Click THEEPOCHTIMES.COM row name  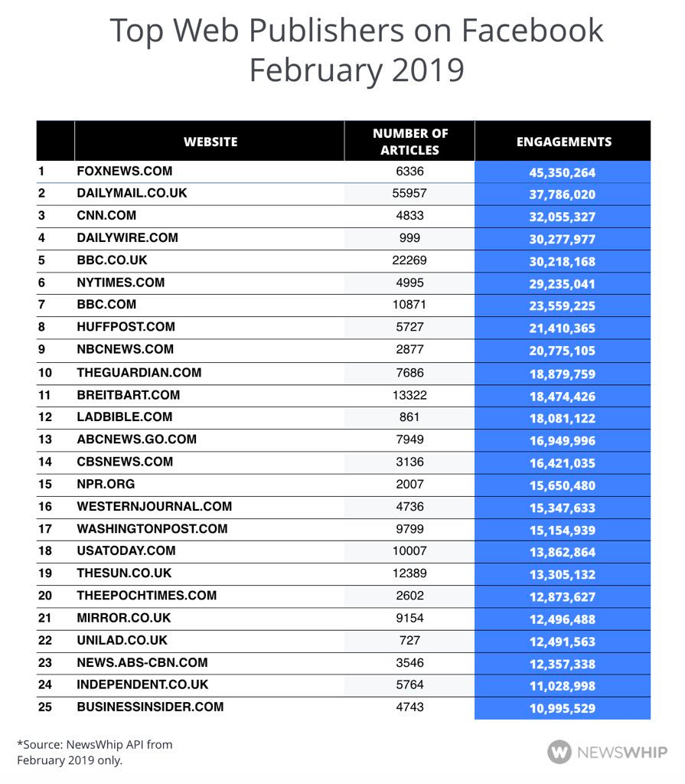pyautogui.click(x=146, y=596)
